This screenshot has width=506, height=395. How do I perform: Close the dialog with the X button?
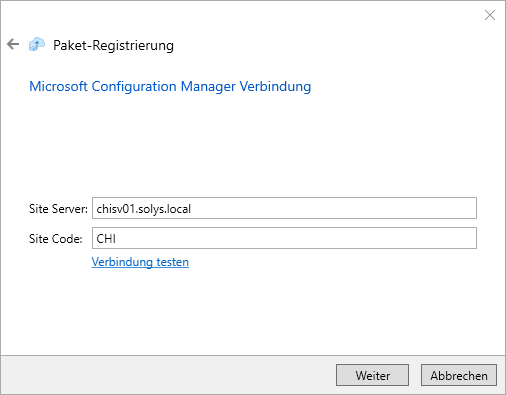point(490,15)
